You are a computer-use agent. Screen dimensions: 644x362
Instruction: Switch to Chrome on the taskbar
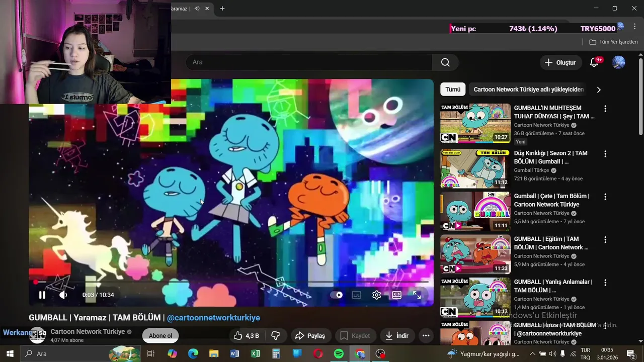click(360, 353)
